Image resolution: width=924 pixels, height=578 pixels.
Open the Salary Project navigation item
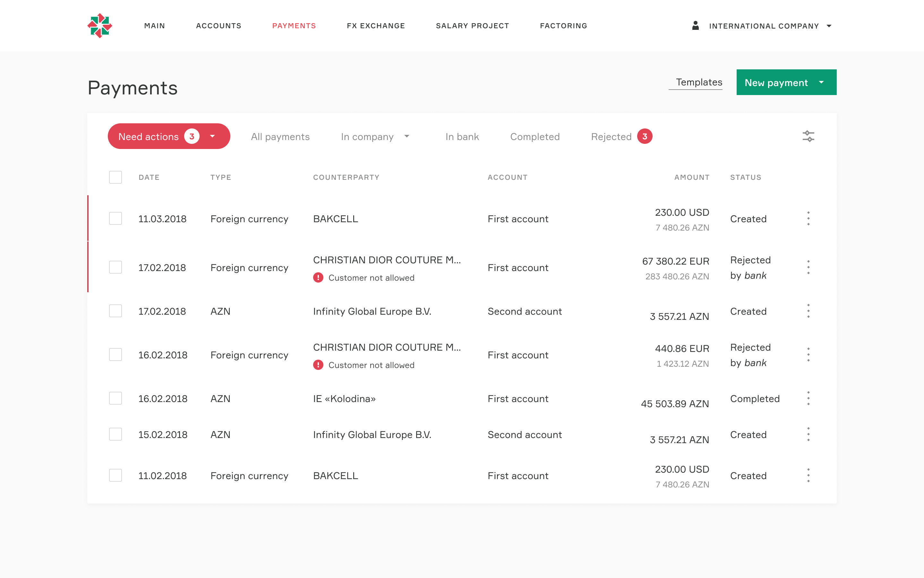[x=473, y=26]
